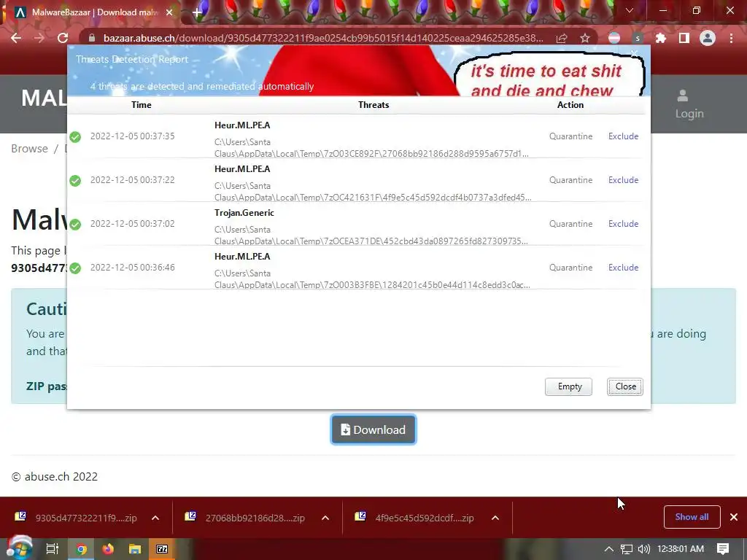
Task: Click the address bar URL
Action: [323, 38]
